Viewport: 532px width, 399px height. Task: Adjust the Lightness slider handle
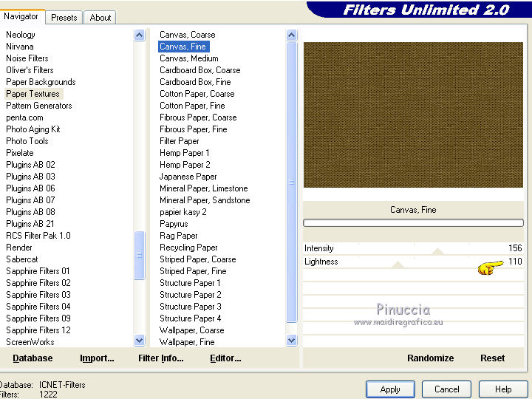[x=398, y=265]
